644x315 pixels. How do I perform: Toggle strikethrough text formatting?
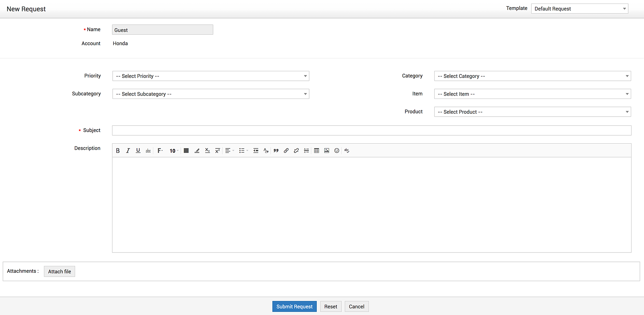click(x=148, y=151)
